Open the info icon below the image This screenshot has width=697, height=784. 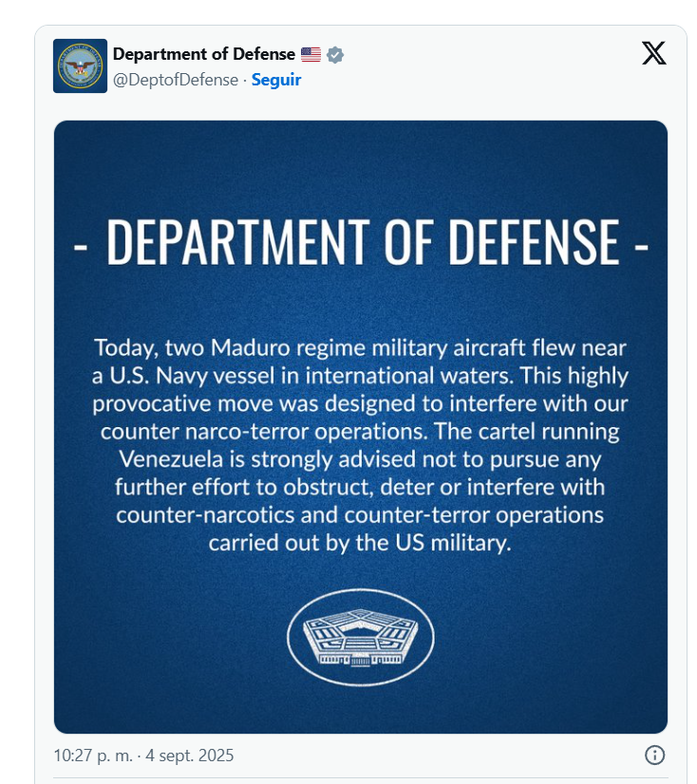[x=654, y=756]
